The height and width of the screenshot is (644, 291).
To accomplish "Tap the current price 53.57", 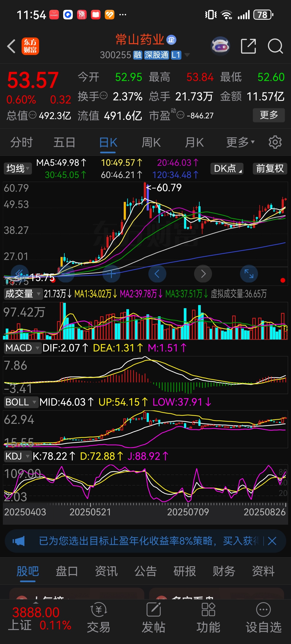I will tap(33, 80).
